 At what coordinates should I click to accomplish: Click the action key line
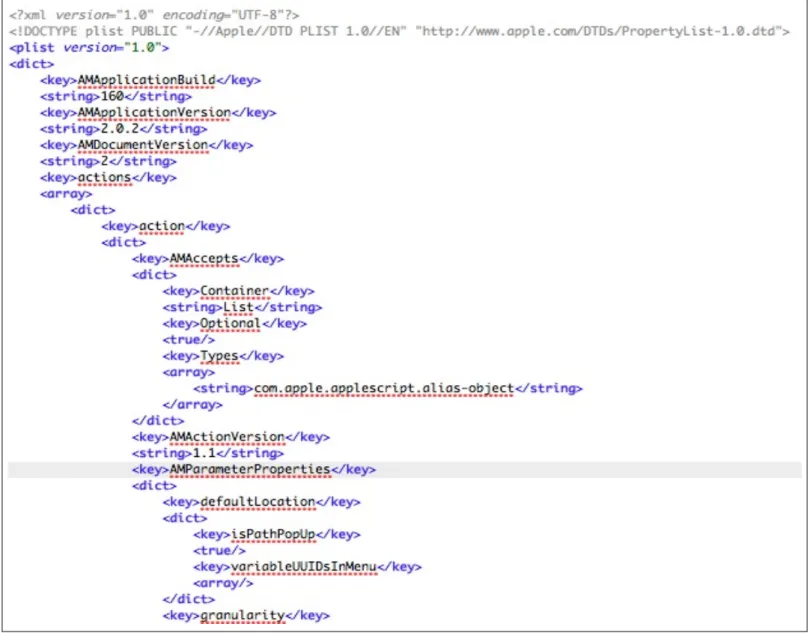[166, 226]
